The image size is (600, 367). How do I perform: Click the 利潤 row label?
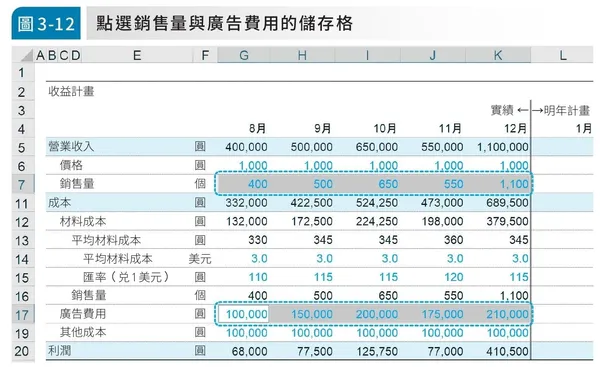coord(59,351)
